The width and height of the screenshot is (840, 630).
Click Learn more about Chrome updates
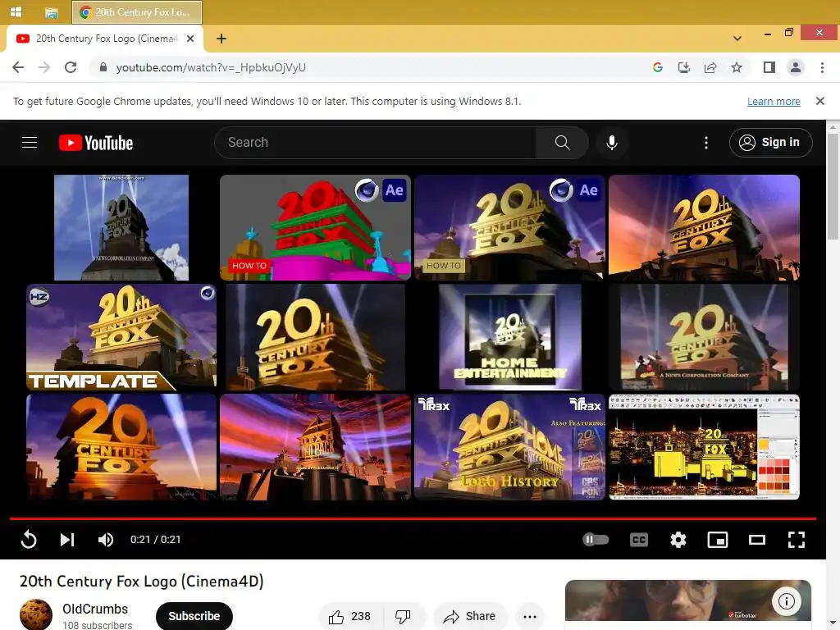click(774, 101)
